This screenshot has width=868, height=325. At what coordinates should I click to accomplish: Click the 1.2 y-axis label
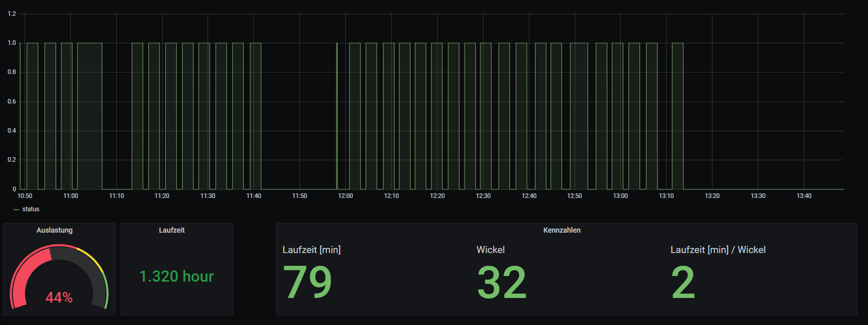pos(12,14)
